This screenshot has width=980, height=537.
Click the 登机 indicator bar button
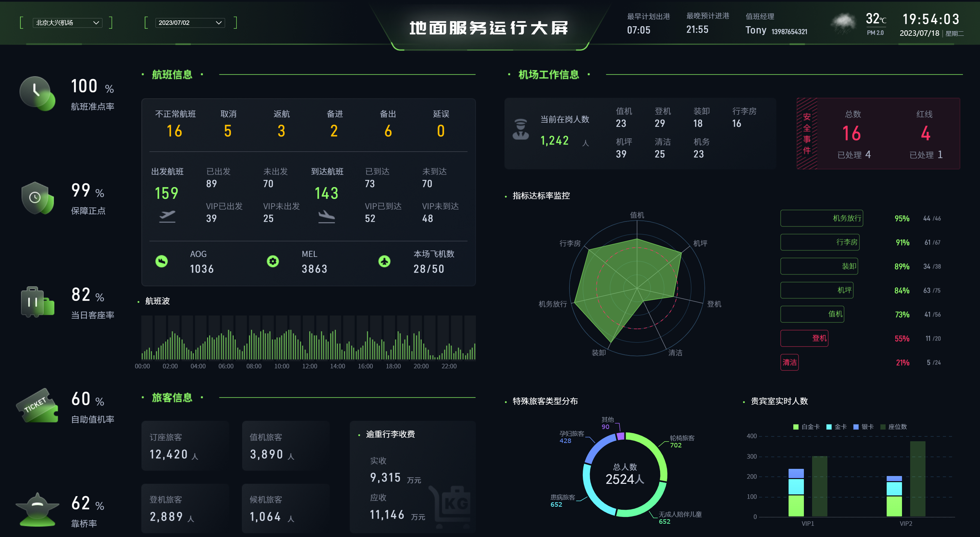804,338
